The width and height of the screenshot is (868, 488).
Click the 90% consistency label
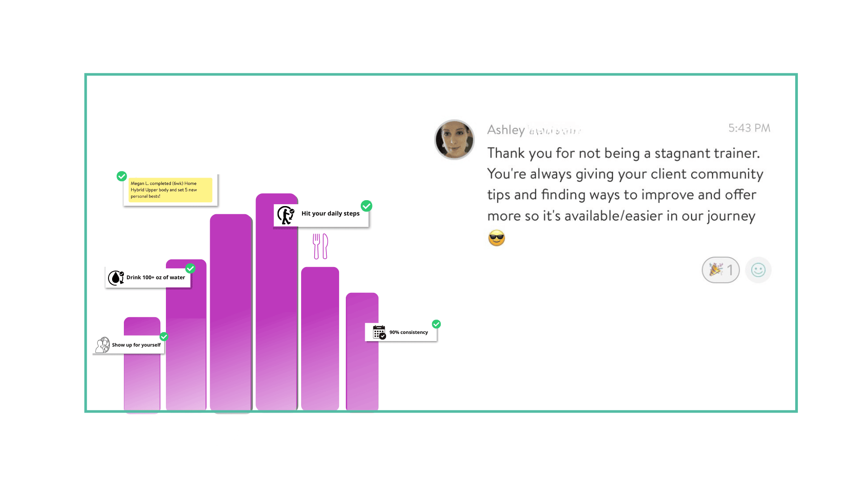click(x=408, y=332)
